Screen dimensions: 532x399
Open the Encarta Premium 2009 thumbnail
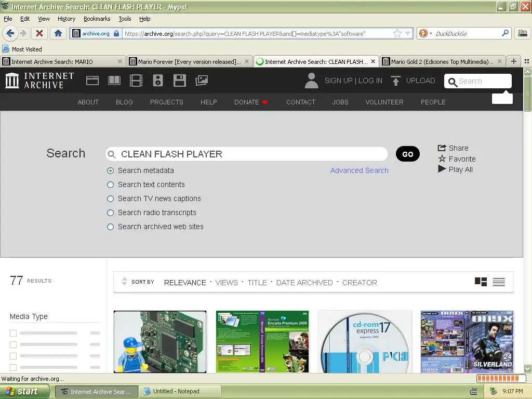point(262,342)
